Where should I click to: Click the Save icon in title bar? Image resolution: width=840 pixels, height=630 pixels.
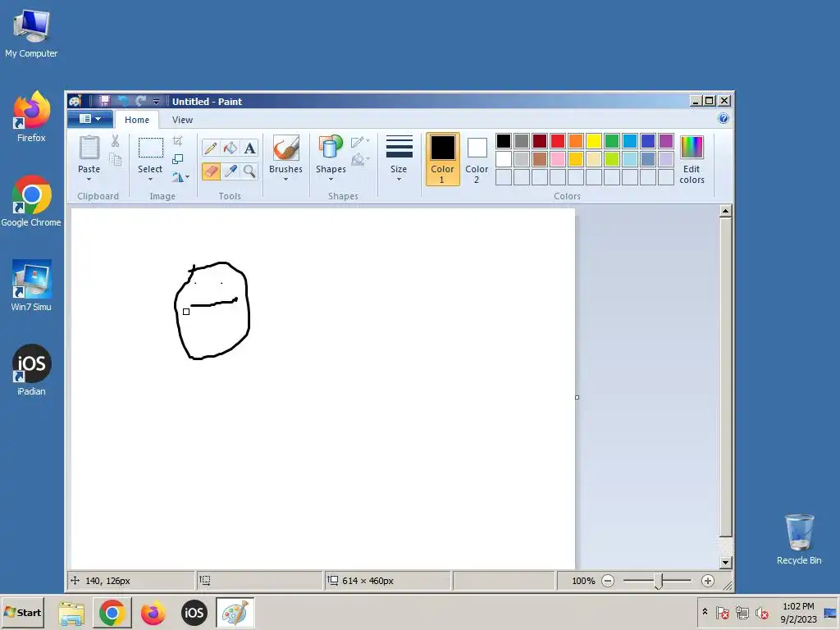pos(104,101)
